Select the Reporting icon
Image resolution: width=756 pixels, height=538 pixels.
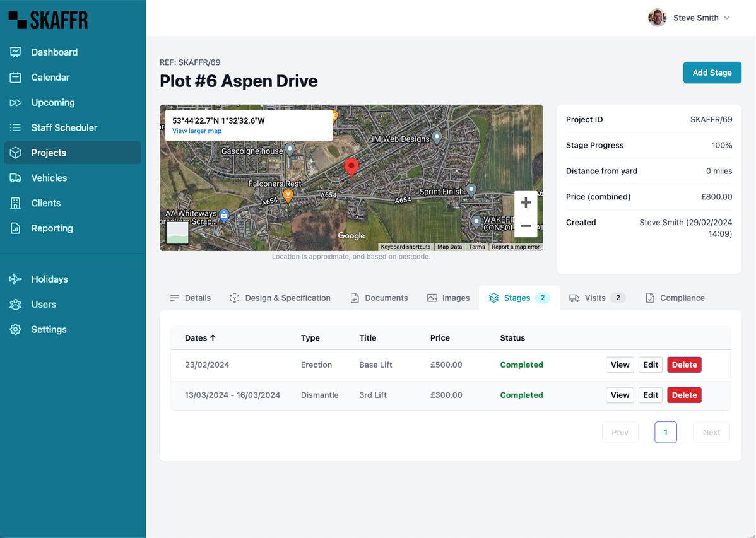click(15, 228)
